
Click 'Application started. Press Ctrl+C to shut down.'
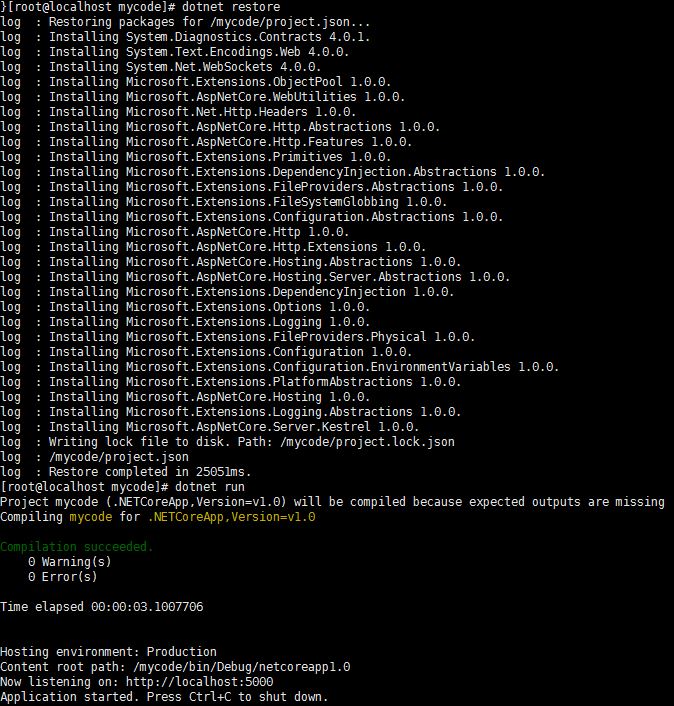[164, 697]
